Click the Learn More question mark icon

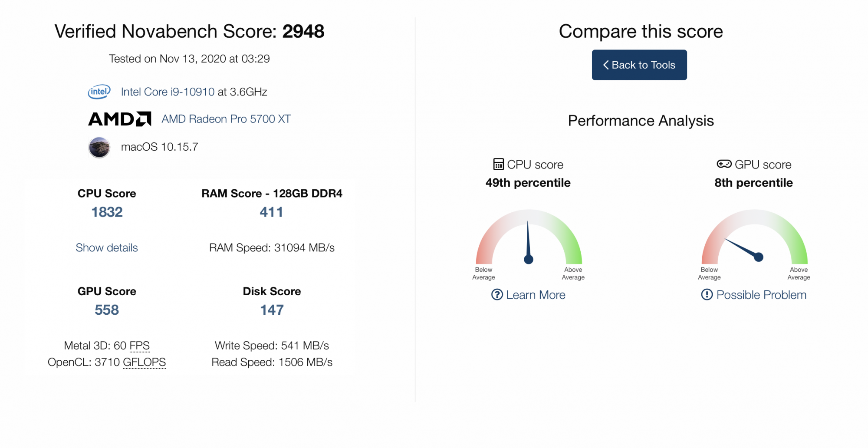497,295
